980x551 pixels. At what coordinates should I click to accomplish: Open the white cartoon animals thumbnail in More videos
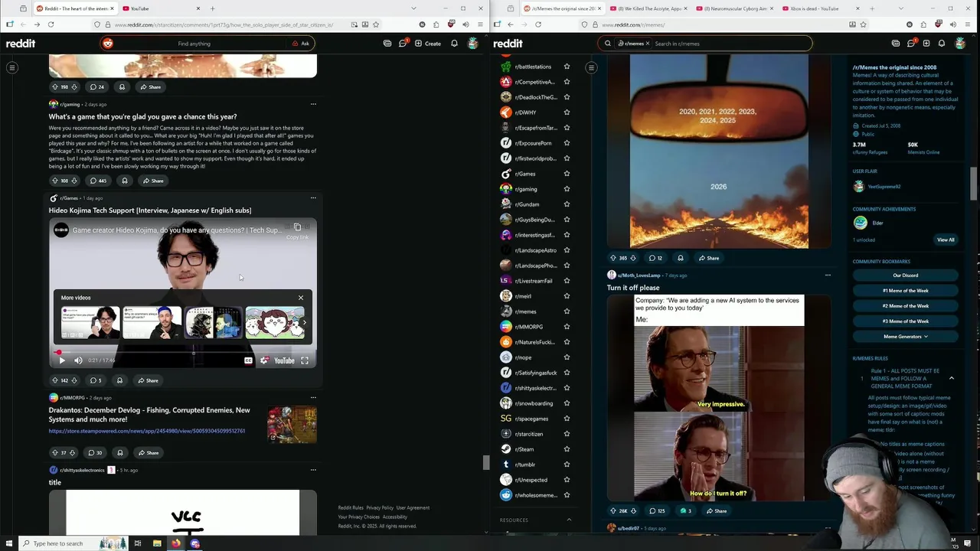tap(275, 322)
